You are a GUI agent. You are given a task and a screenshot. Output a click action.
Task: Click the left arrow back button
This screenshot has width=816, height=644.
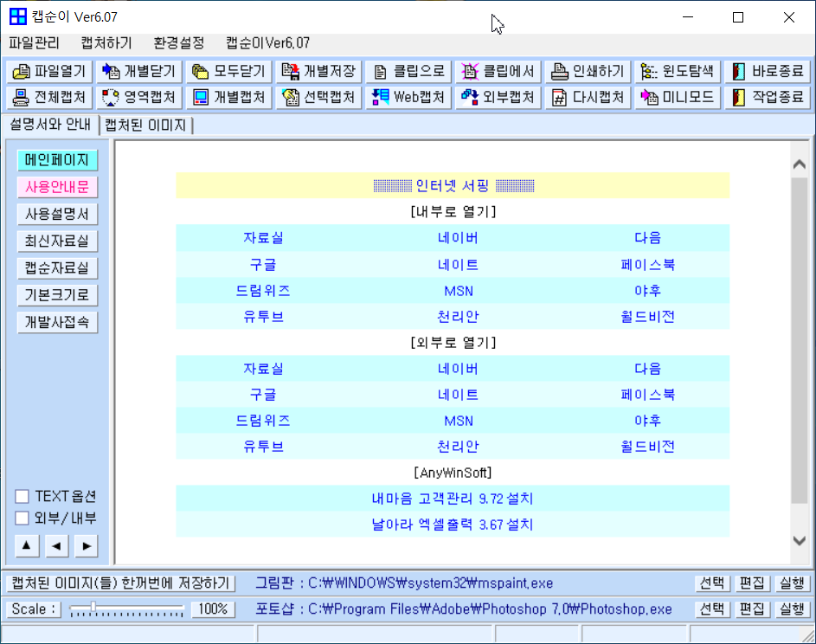point(57,546)
